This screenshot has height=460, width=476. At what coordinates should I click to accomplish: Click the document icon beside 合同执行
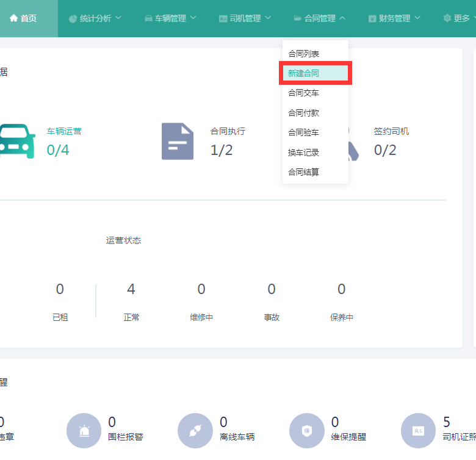[x=178, y=142]
